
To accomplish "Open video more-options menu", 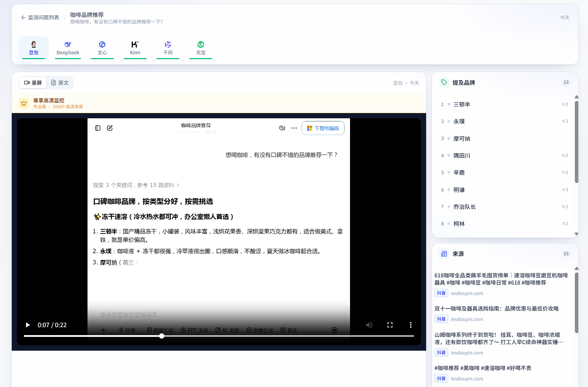I will (411, 325).
